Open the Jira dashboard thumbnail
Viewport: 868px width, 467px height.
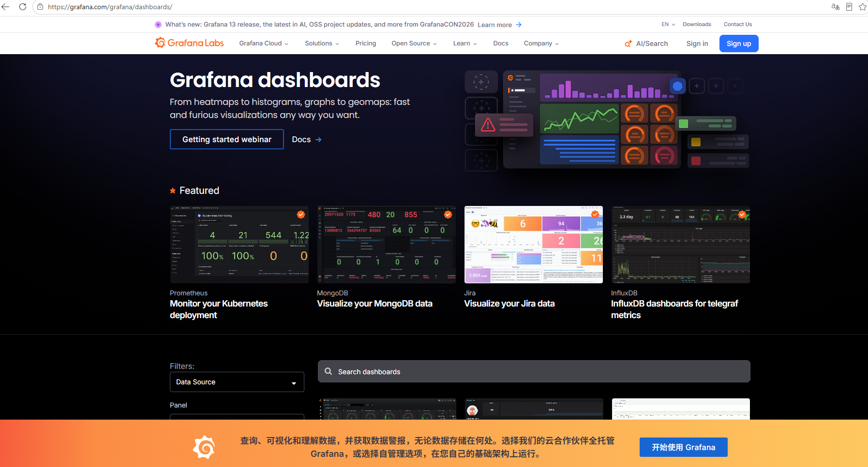tap(534, 245)
